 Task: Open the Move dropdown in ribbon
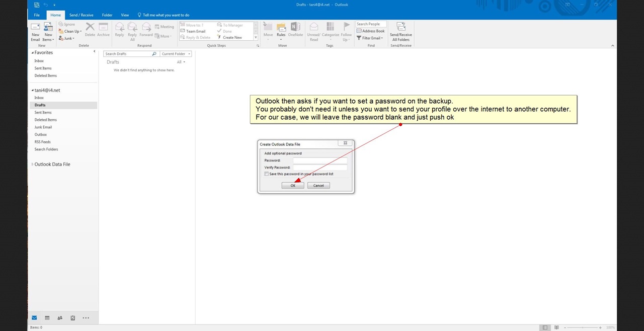[268, 32]
